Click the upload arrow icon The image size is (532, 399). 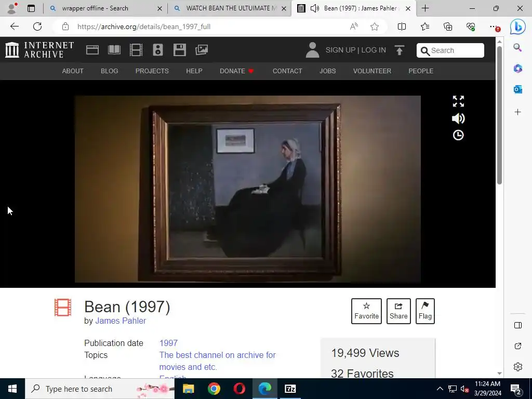coord(400,50)
